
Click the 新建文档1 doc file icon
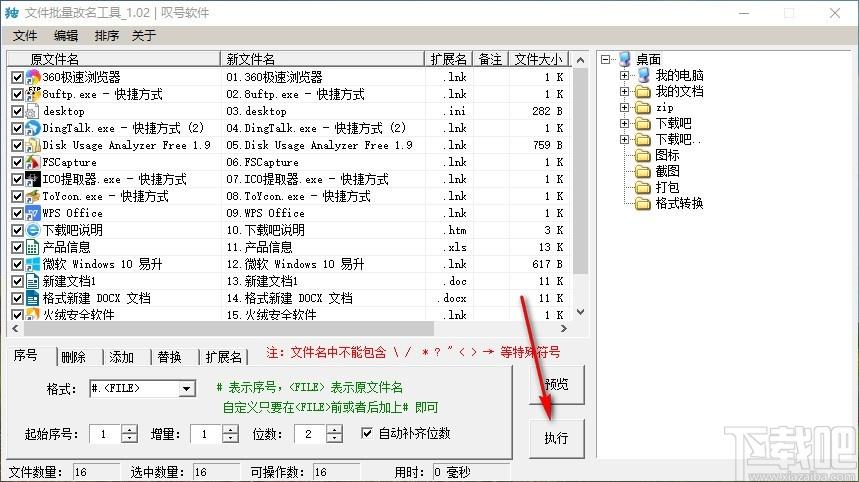[33, 281]
